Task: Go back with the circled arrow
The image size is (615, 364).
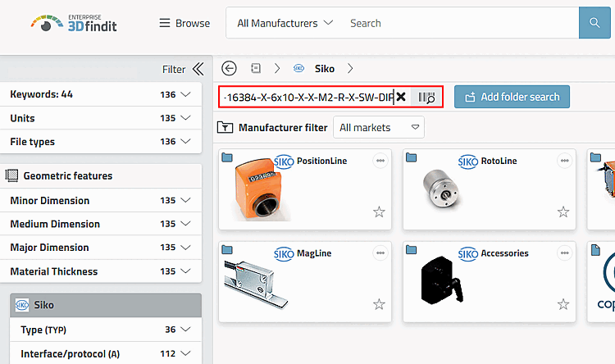Action: (229, 68)
